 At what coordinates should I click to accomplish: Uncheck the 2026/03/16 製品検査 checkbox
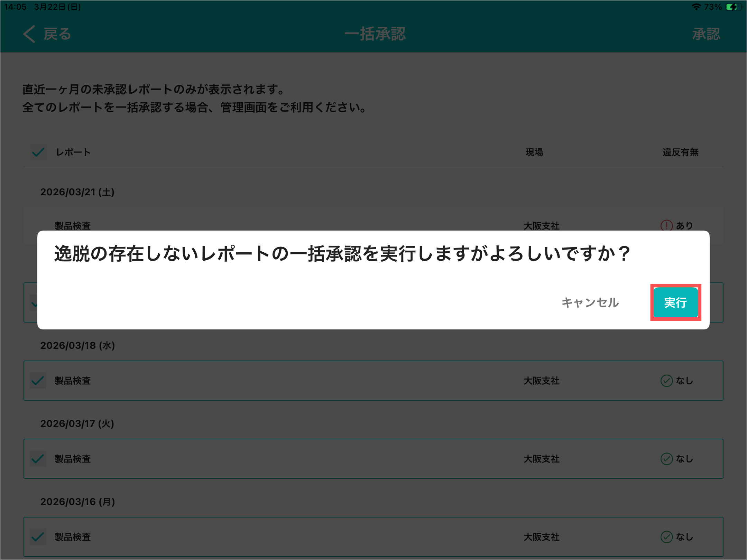point(38,537)
